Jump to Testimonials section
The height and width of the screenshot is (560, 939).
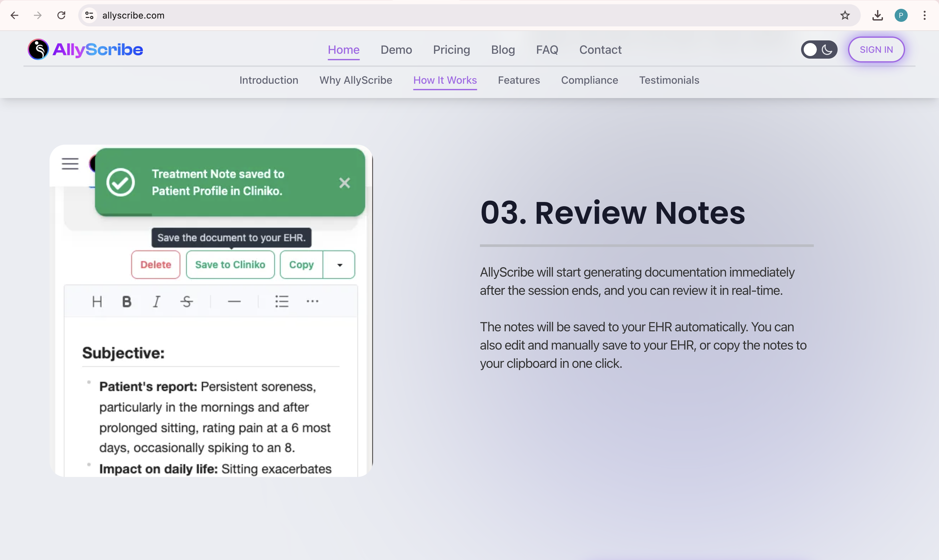coord(669,80)
